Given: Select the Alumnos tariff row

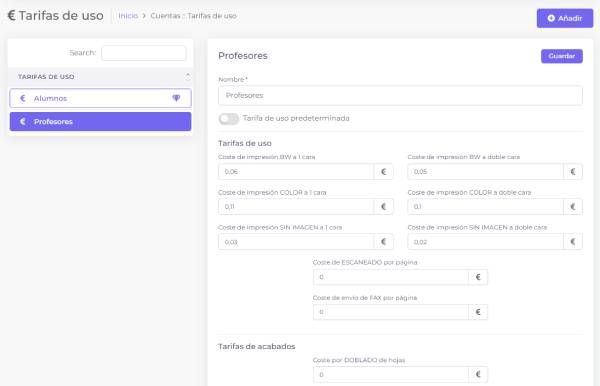Looking at the screenshot, I should [x=100, y=98].
